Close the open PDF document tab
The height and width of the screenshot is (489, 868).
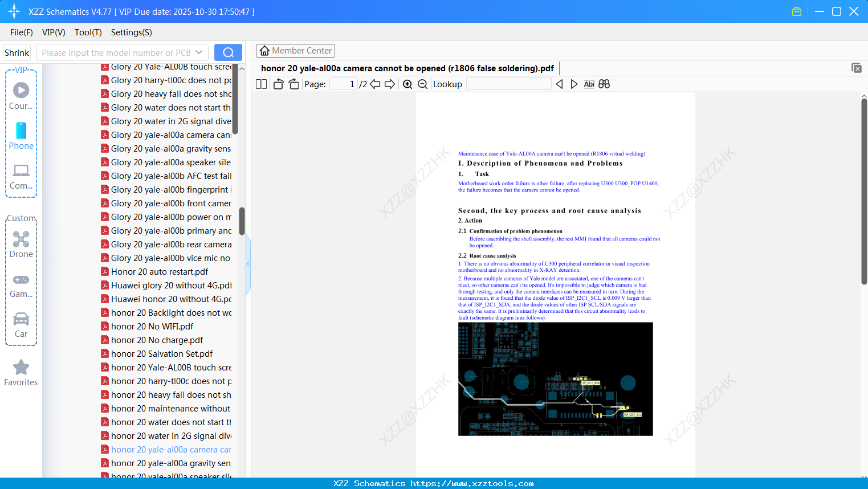[857, 68]
